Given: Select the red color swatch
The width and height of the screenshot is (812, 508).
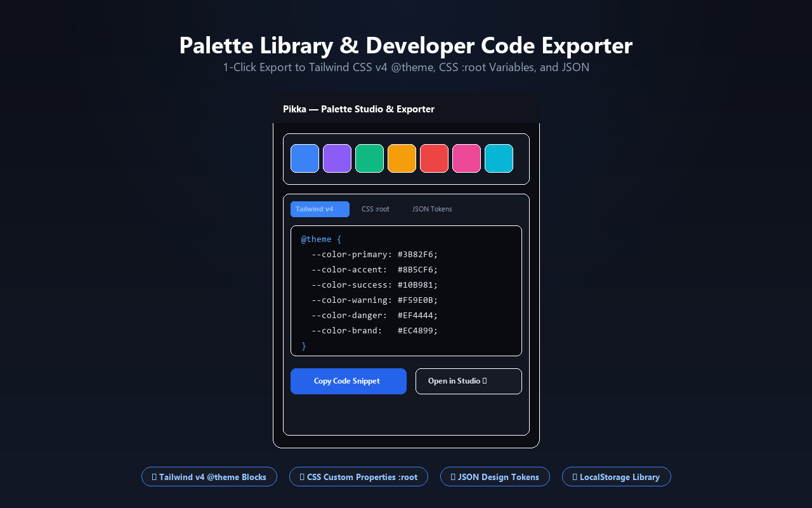Looking at the screenshot, I should point(434,158).
